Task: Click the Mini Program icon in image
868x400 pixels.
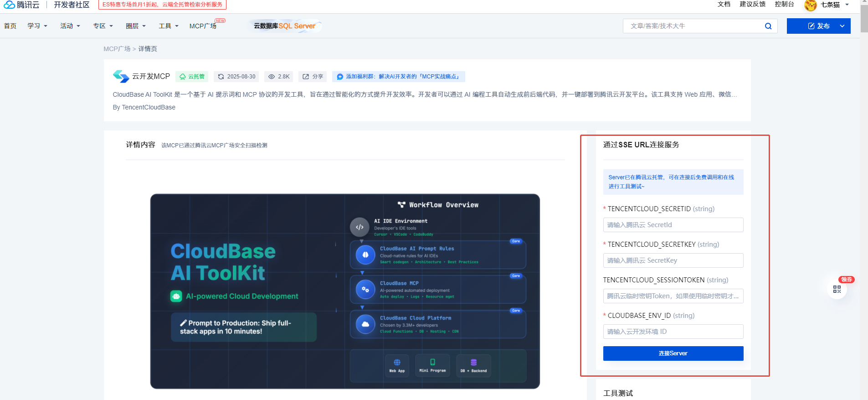Action: coord(432,366)
